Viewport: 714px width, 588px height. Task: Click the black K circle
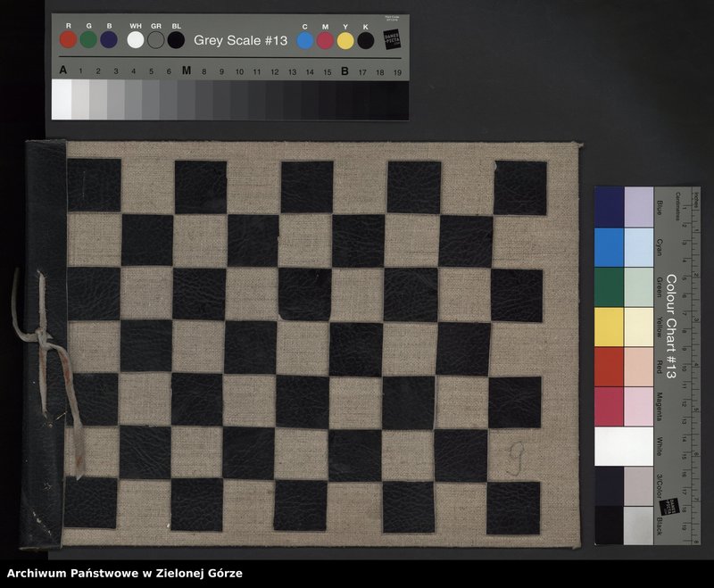coord(366,40)
